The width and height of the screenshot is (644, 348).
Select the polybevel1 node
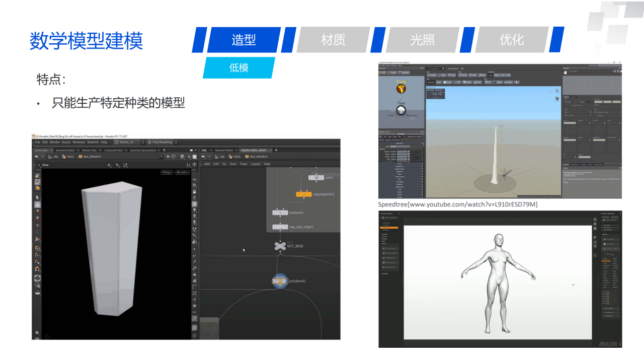[280, 281]
